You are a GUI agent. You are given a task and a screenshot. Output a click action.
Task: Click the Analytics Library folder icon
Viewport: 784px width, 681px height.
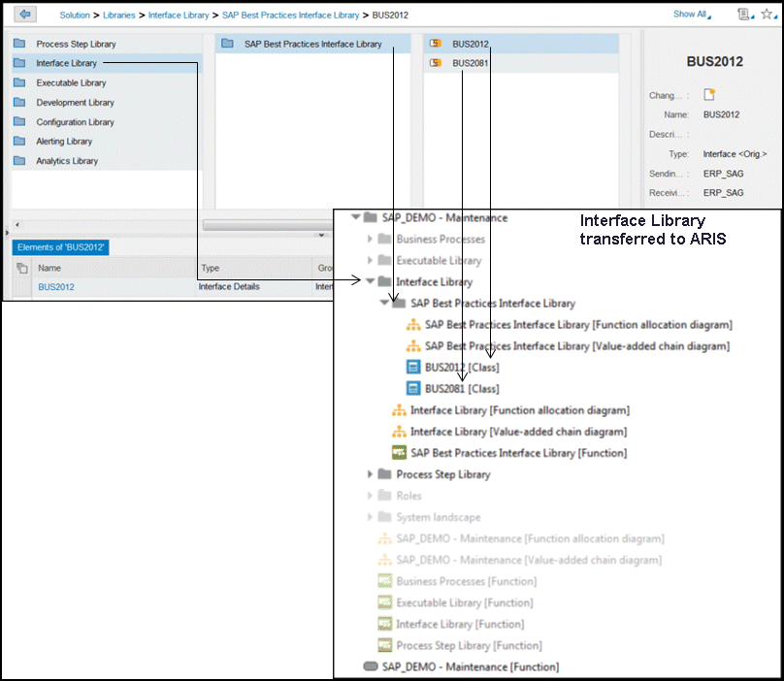pos(19,160)
